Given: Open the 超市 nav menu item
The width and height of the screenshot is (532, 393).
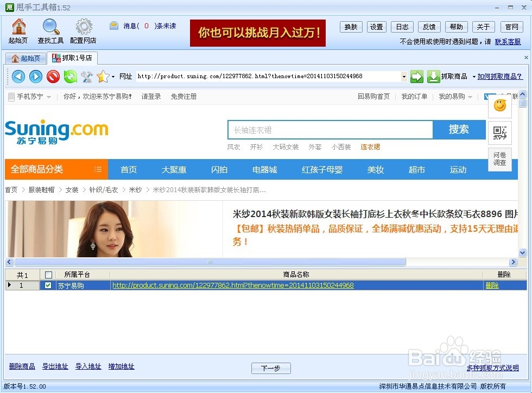Looking at the screenshot, I should (417, 169).
